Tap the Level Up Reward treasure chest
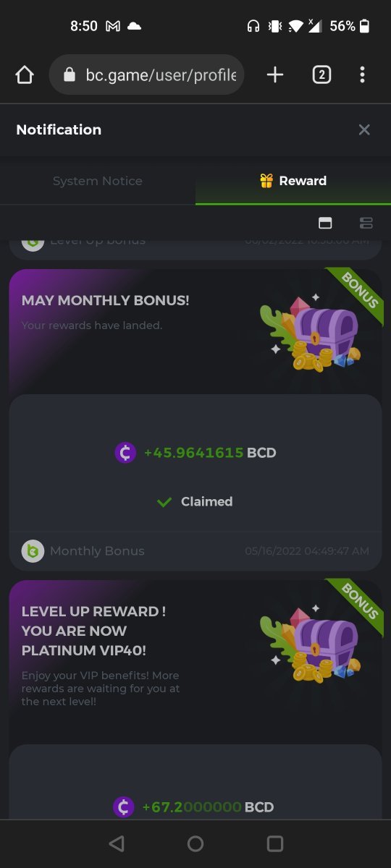Screen dimensions: 391x868 pyautogui.click(x=311, y=642)
